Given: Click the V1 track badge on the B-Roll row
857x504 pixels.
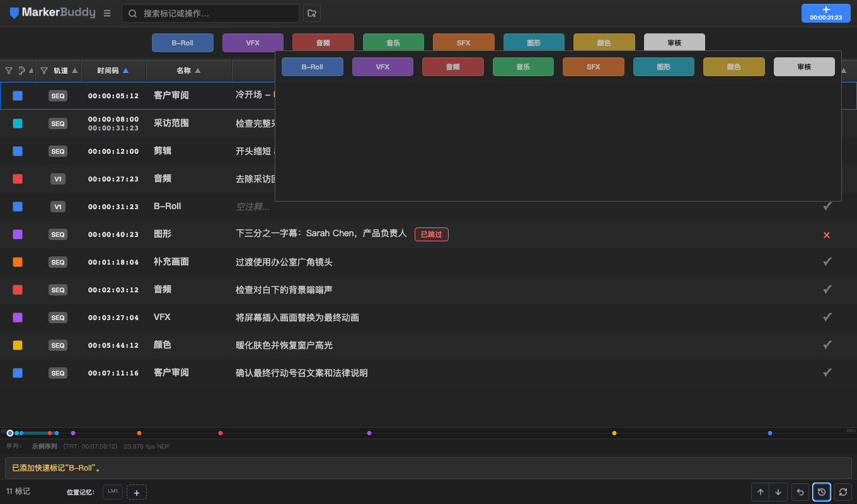Looking at the screenshot, I should point(58,207).
